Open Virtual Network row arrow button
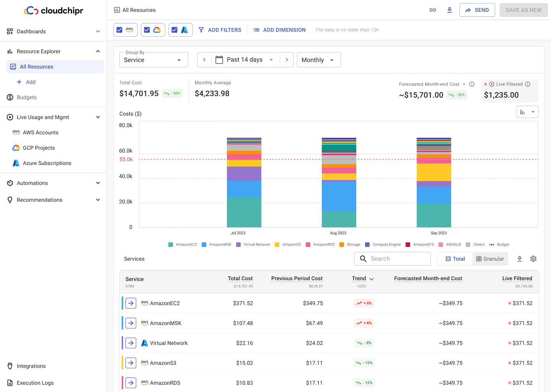 tap(131, 343)
